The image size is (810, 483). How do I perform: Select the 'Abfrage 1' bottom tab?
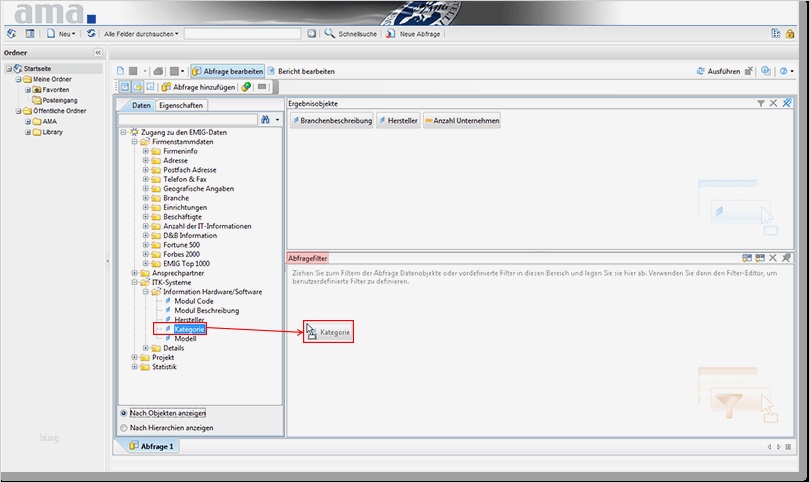[x=151, y=446]
